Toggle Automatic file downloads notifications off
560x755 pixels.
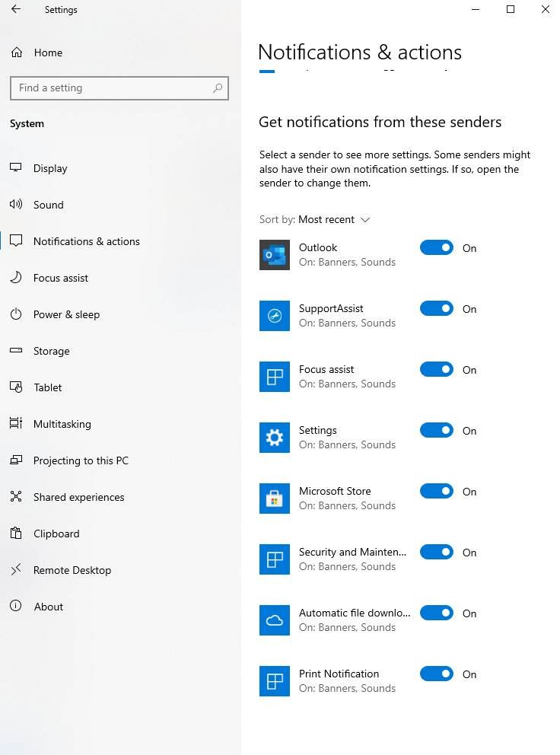click(437, 613)
